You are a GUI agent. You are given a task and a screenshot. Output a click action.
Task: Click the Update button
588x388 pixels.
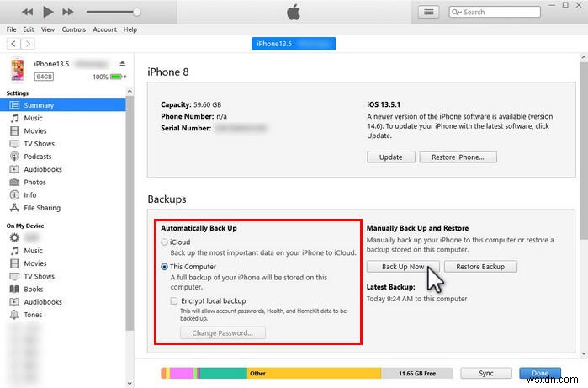point(391,157)
